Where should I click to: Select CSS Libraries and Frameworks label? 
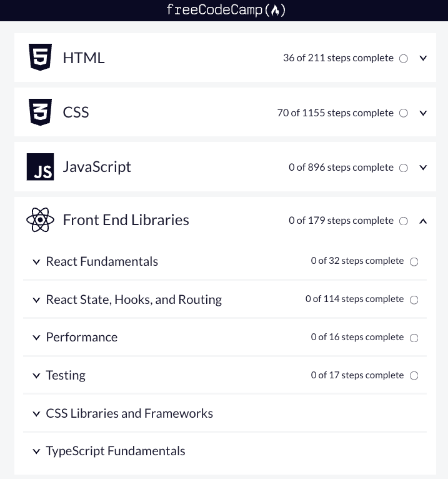129,413
